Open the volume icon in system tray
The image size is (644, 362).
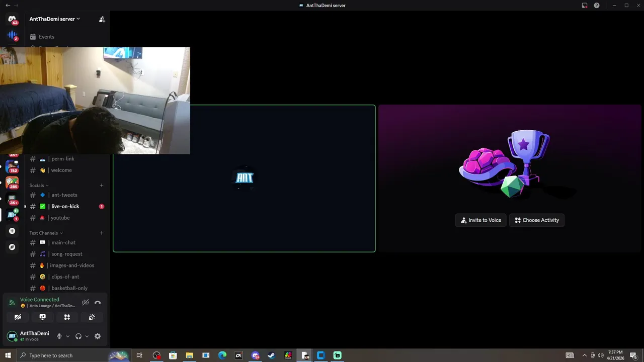point(601,355)
